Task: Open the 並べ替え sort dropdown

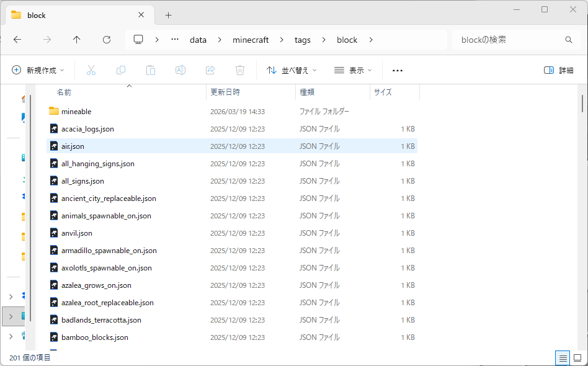Action: click(291, 70)
